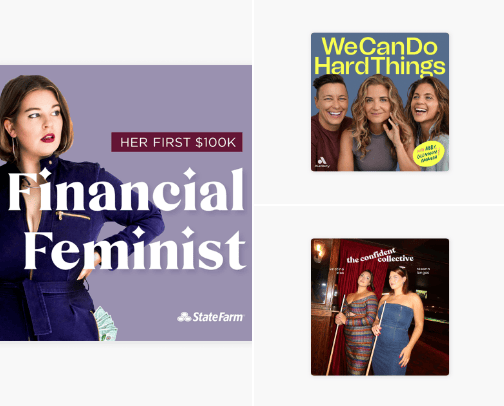Click the yellow round host names sticker

429,153
